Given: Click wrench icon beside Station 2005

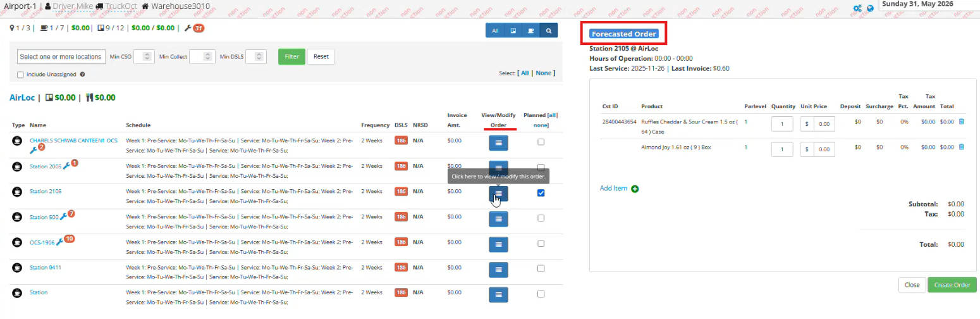Looking at the screenshot, I should coord(66,165).
